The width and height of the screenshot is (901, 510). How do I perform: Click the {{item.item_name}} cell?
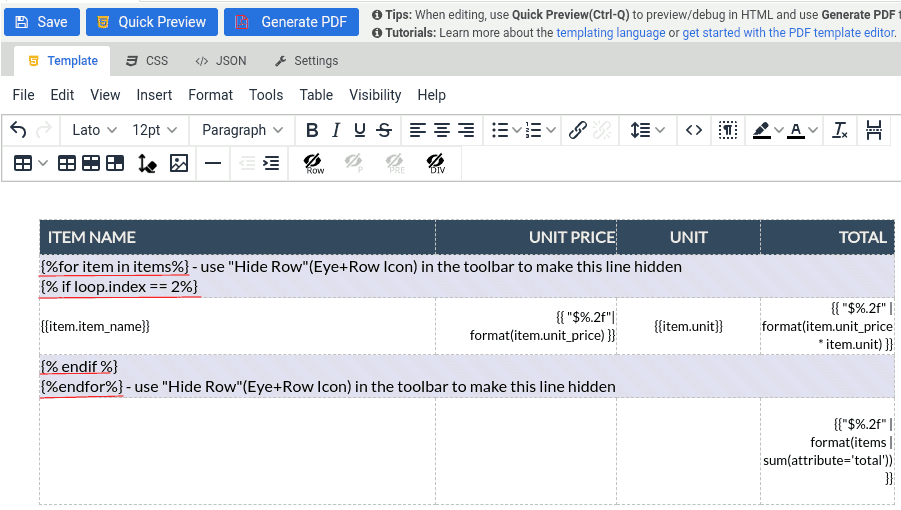[x=237, y=326]
